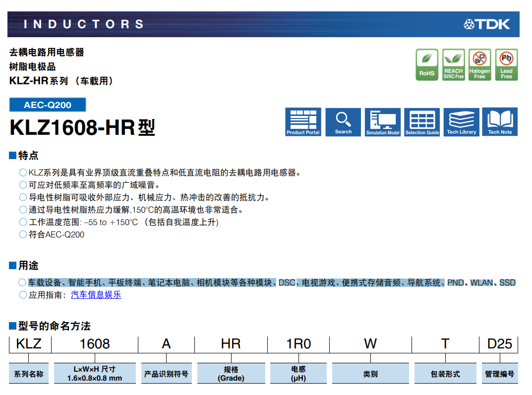The width and height of the screenshot is (532, 395).
Task: Click the RoHS compliance badge
Action: tap(427, 65)
